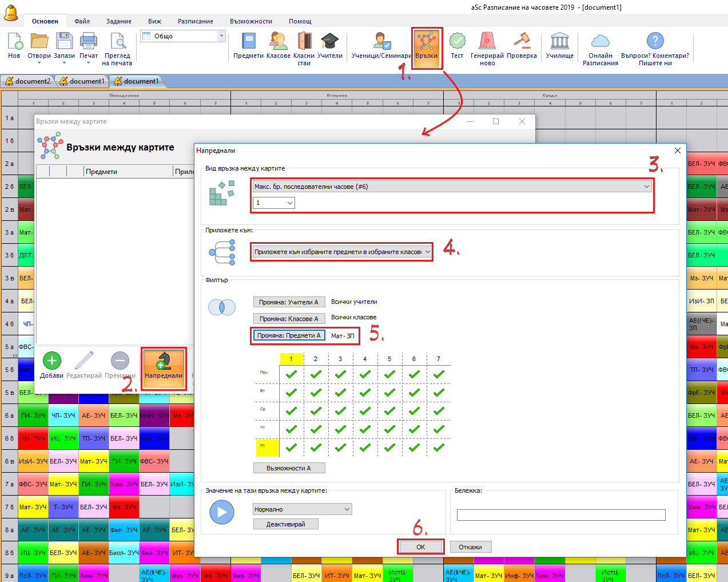Click the Напреднали chess knight icon

[x=164, y=362]
